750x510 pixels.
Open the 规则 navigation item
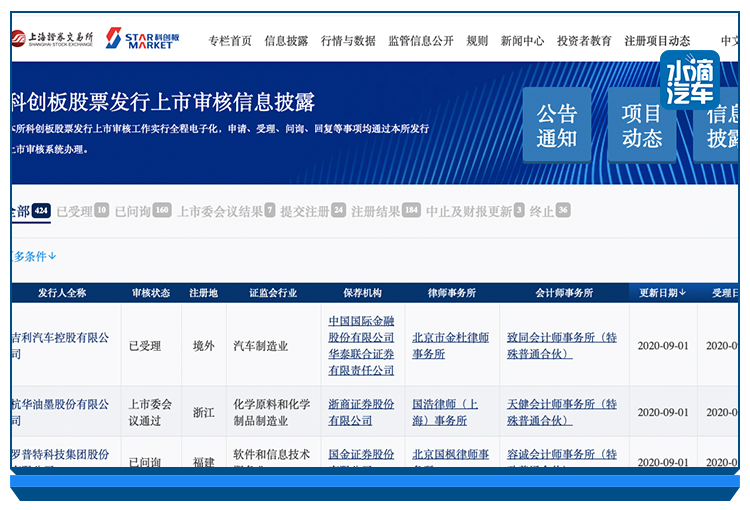(x=477, y=41)
